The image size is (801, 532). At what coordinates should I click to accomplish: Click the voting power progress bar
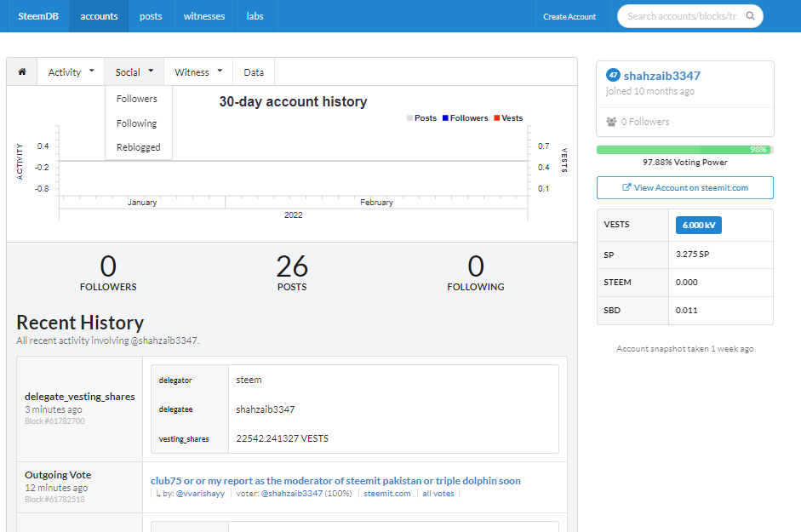pos(684,150)
